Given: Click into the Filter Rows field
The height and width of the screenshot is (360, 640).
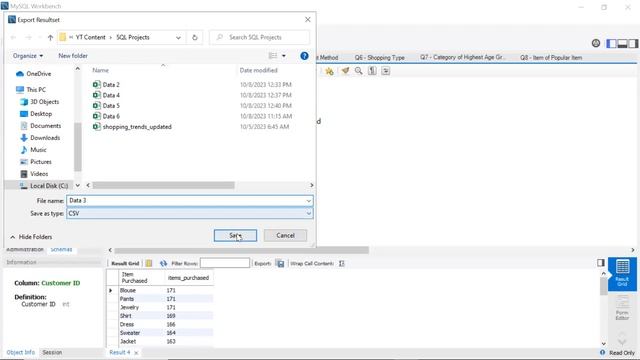Looking at the screenshot, I should [225, 263].
